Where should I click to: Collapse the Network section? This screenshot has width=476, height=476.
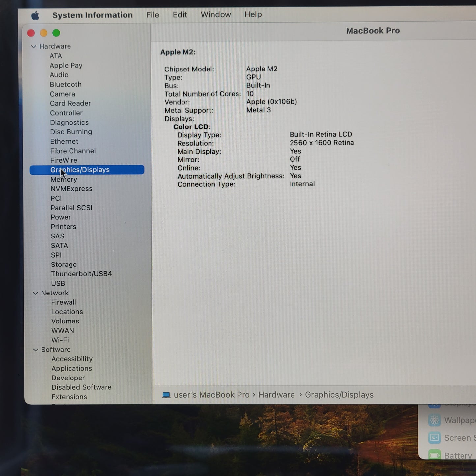click(x=36, y=293)
